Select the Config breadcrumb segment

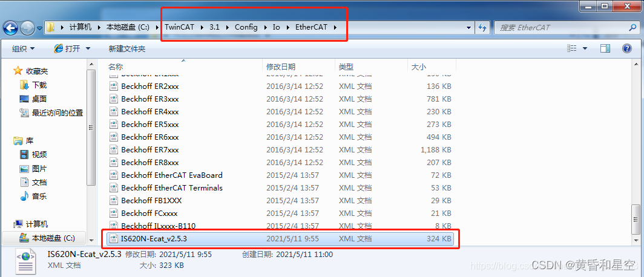[246, 27]
